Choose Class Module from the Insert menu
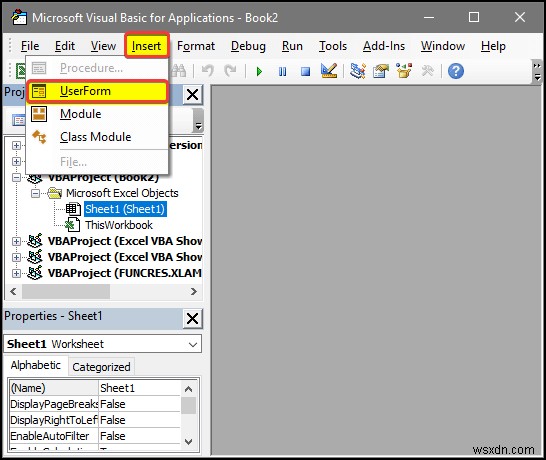Viewport: 546px width, 460px height. click(98, 137)
